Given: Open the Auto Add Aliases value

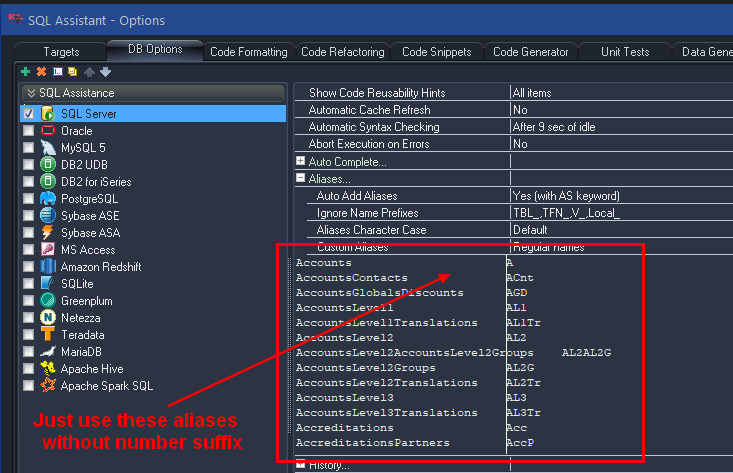Looking at the screenshot, I should [622, 195].
